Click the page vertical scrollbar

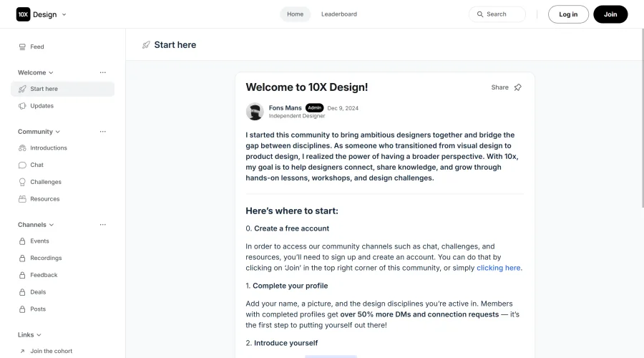tap(642, 118)
